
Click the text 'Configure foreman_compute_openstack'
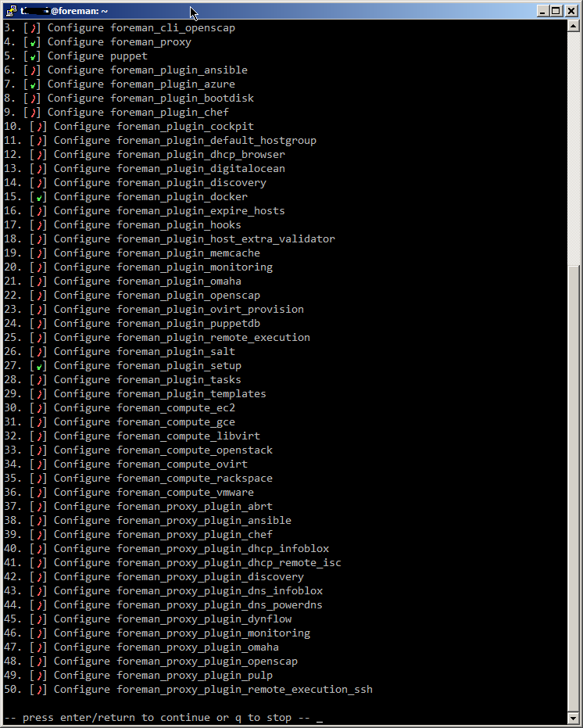[163, 450]
